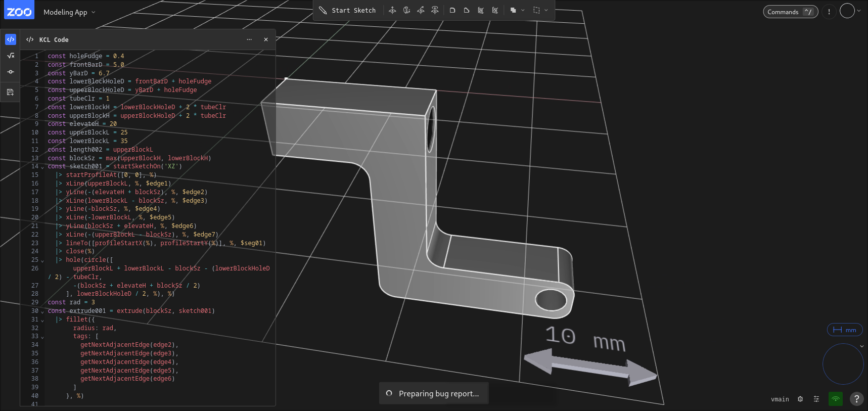Select the Sweep tool in the toolbar
Image resolution: width=868 pixels, height=411 pixels.
(x=421, y=10)
